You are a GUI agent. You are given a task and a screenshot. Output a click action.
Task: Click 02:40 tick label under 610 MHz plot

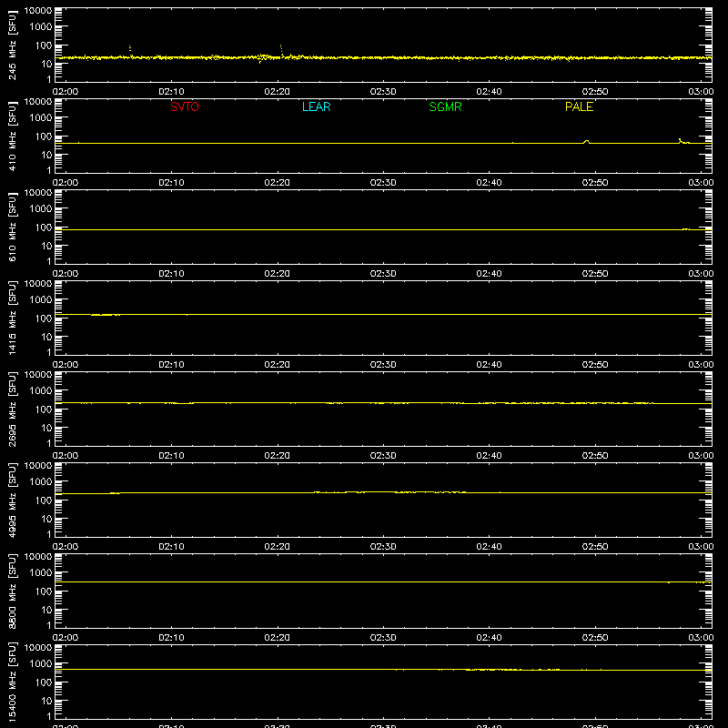[489, 274]
